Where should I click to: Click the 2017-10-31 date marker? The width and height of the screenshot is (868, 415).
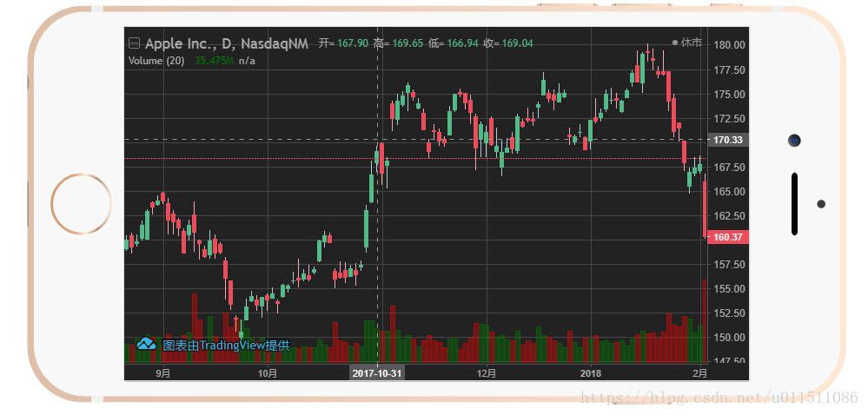[x=377, y=373]
